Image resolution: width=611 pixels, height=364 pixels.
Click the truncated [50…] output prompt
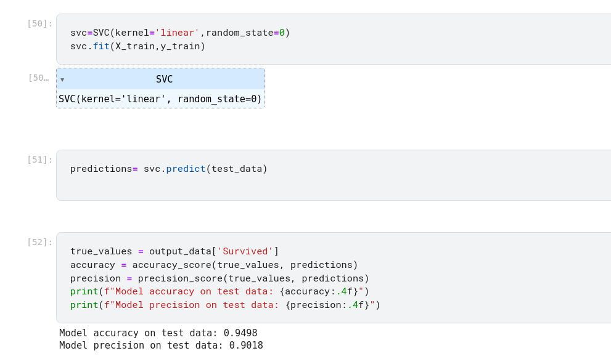[38, 78]
